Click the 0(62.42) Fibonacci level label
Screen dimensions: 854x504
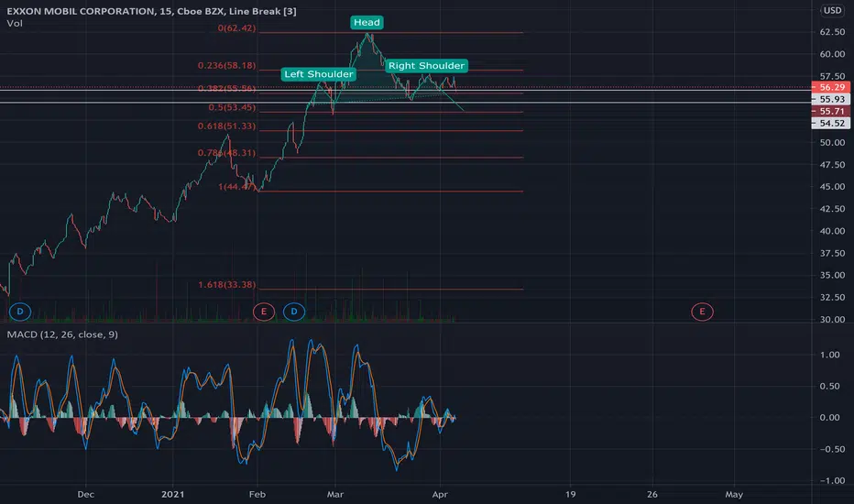[x=237, y=27]
